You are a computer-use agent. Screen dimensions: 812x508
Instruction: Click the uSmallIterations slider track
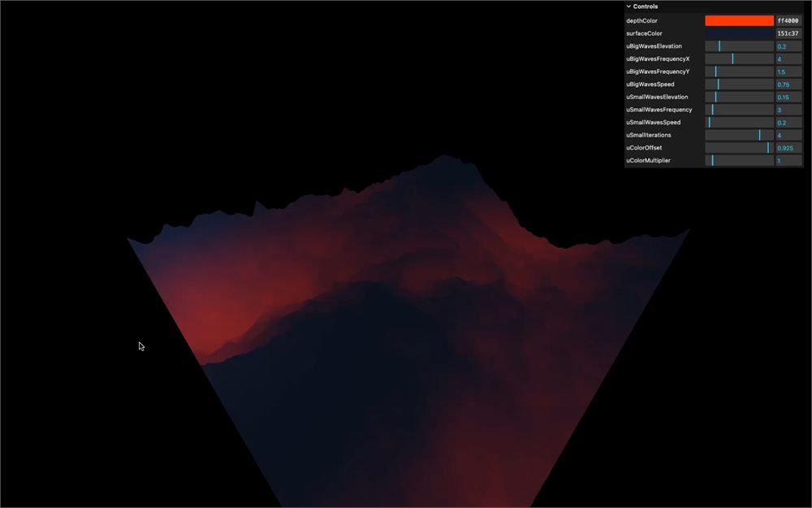tap(739, 135)
